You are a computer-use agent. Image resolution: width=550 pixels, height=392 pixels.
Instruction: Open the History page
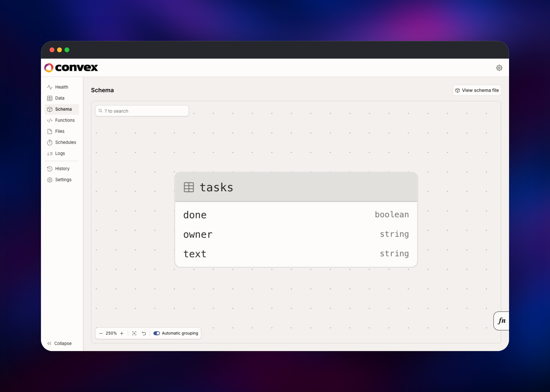click(x=62, y=169)
